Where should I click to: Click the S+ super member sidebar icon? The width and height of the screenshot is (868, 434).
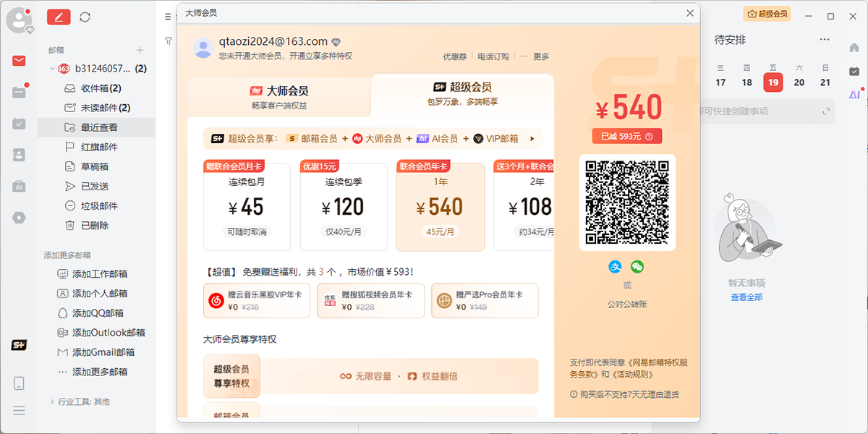[x=19, y=345]
